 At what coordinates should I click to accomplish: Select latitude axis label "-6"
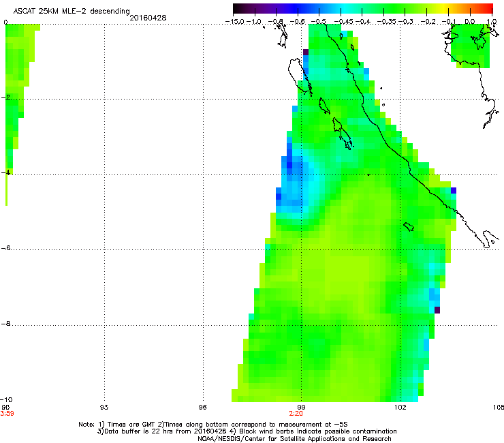tap(5, 248)
